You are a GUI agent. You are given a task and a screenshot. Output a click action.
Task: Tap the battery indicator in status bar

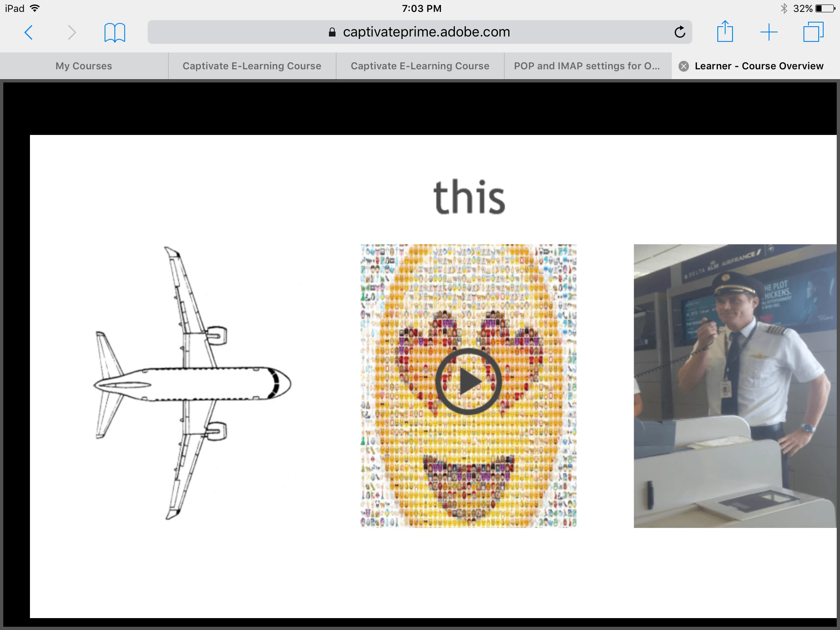click(x=825, y=8)
